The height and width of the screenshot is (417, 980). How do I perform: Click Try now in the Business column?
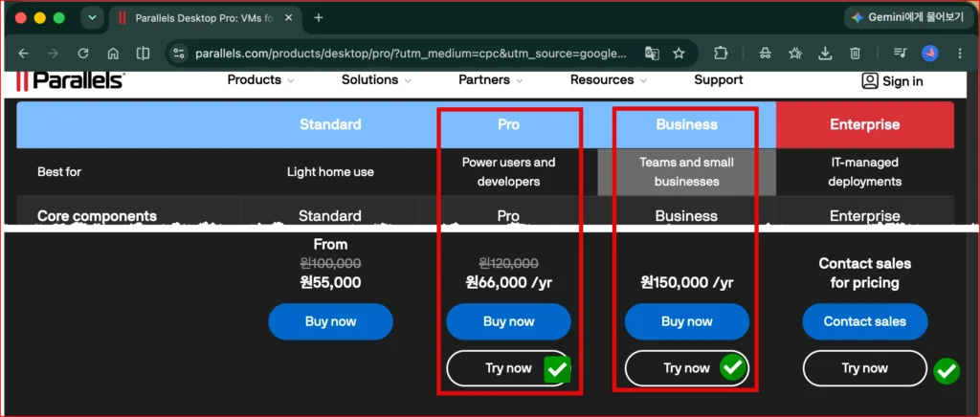tap(687, 368)
